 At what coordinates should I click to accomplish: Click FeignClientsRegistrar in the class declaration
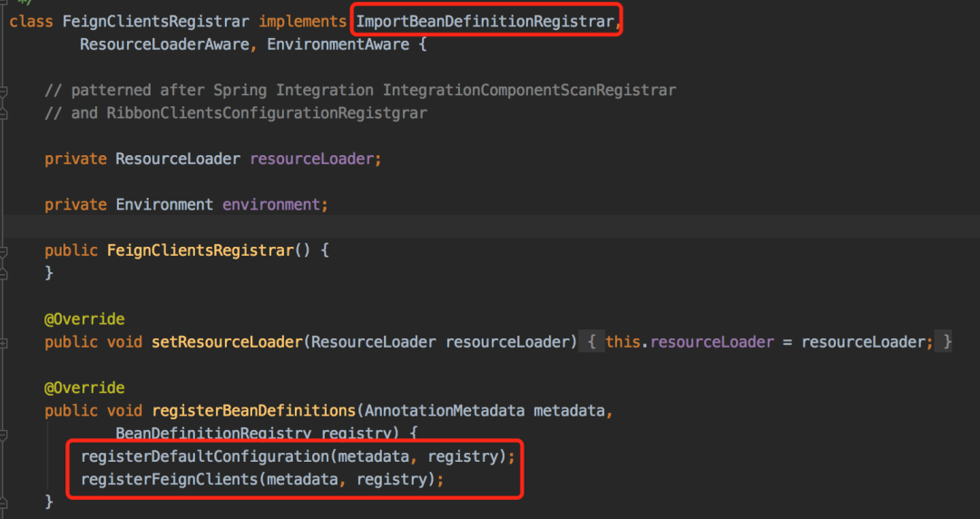click(156, 22)
